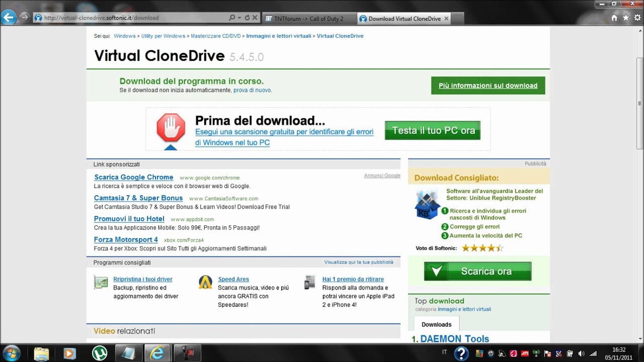
Task: Click the Ripristina i tuoi driver icon
Action: point(101,282)
